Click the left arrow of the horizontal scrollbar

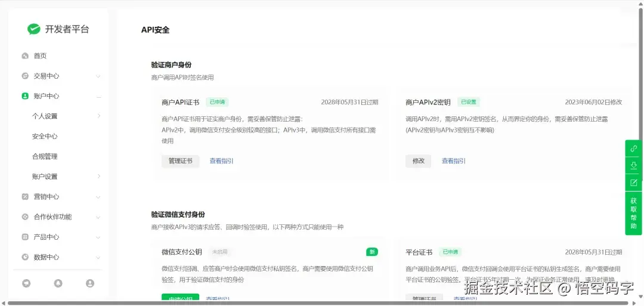[x=4, y=303]
